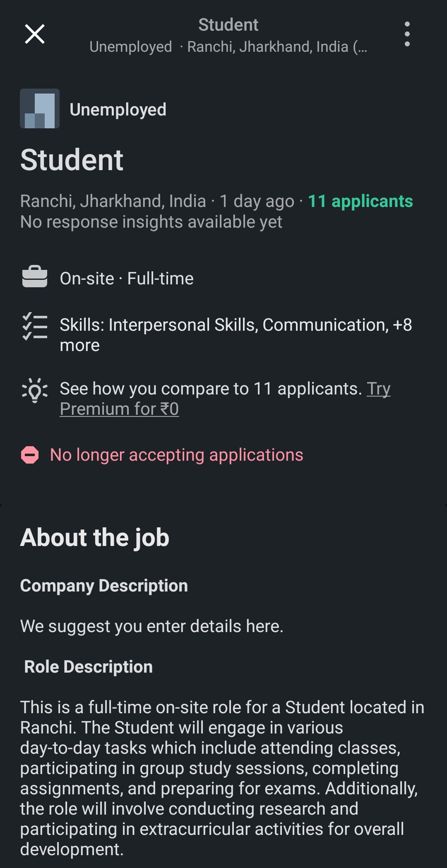Tap the Unemployed company logo thumbnail
This screenshot has height=868, width=447.
pos(40,108)
